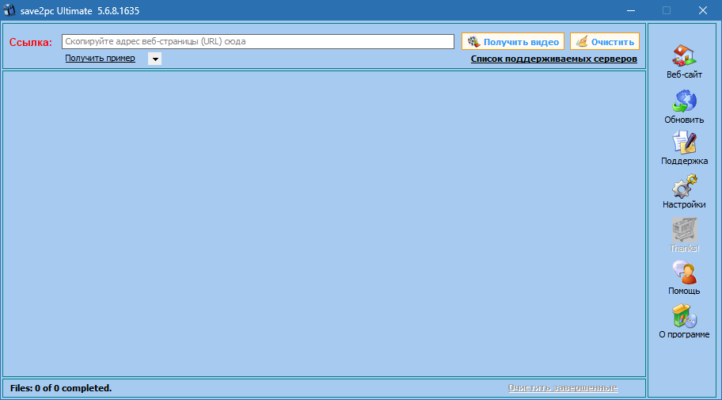
Task: Click the red Ссылка: label
Action: point(30,42)
